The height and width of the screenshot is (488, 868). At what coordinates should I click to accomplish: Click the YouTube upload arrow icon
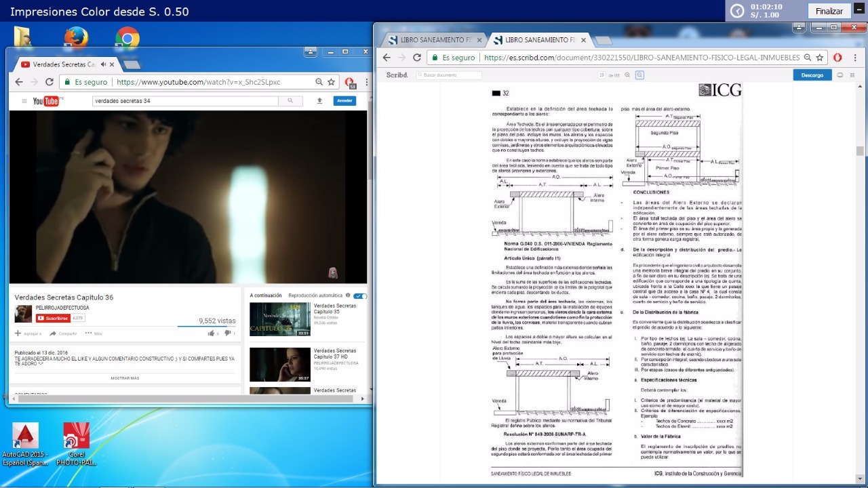point(319,101)
